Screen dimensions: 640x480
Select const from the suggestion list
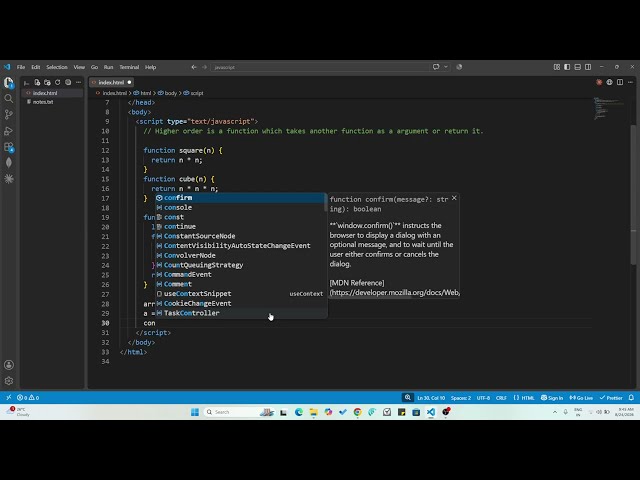[241, 217]
